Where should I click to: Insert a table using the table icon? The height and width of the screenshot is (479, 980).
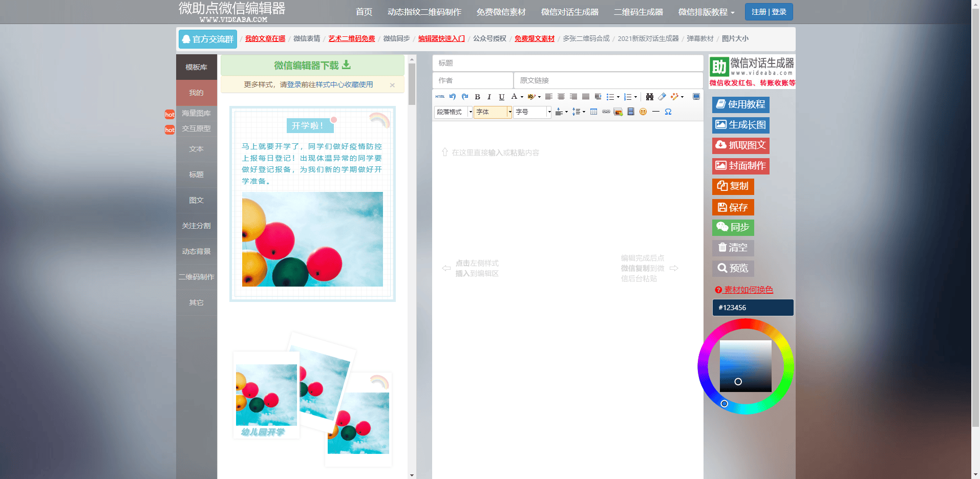click(594, 112)
